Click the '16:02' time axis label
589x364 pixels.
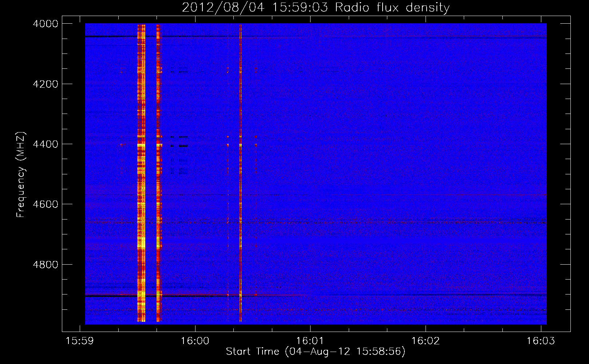point(426,341)
